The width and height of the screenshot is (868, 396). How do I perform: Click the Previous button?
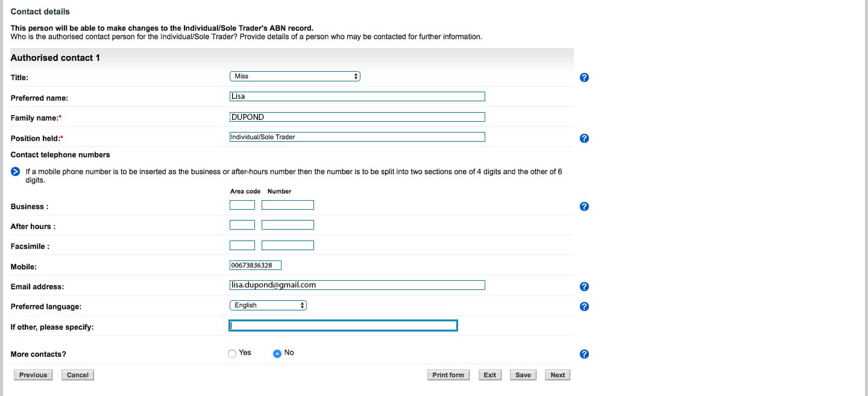[33, 375]
